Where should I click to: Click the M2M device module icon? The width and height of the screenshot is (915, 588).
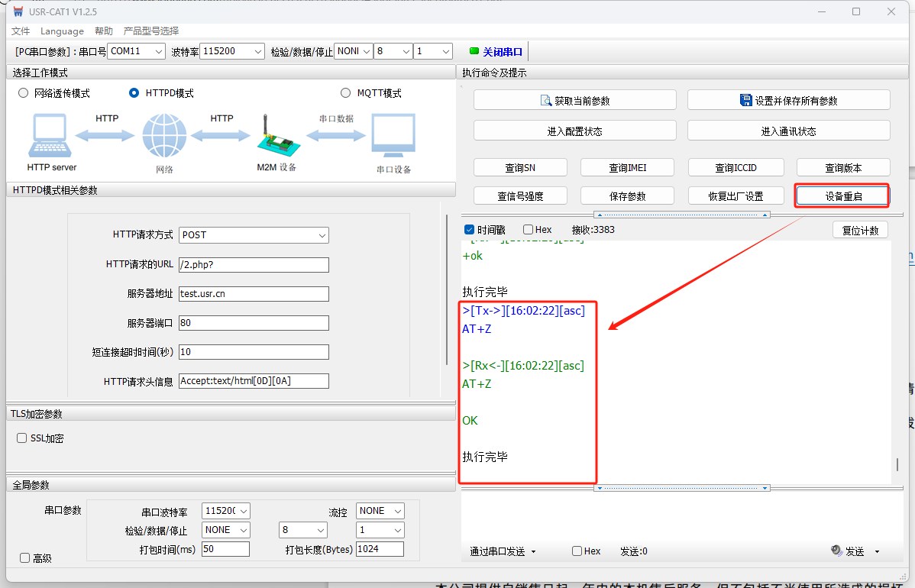[275, 136]
